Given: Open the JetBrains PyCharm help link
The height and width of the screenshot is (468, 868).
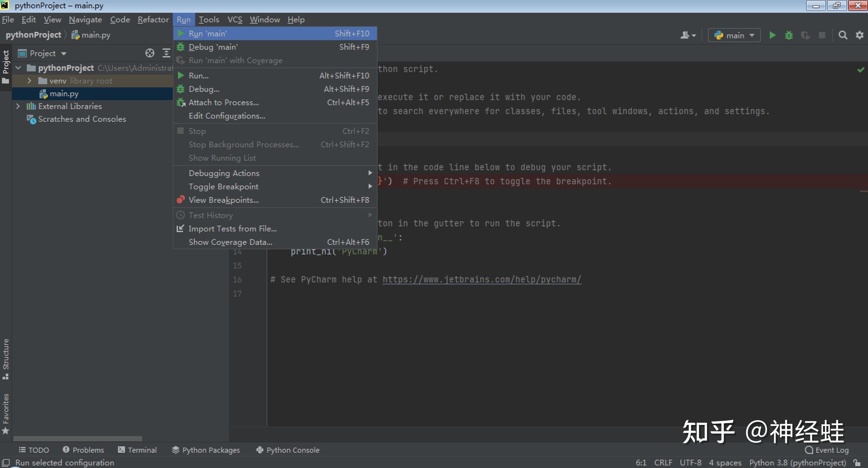Looking at the screenshot, I should tap(481, 279).
